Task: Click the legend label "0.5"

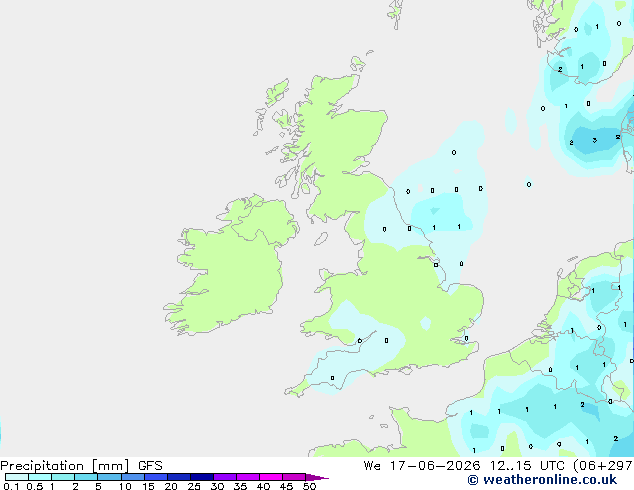Action: pos(35,486)
